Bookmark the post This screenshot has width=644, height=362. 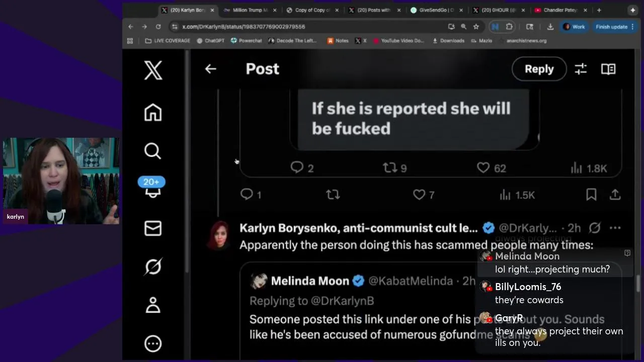pyautogui.click(x=591, y=195)
